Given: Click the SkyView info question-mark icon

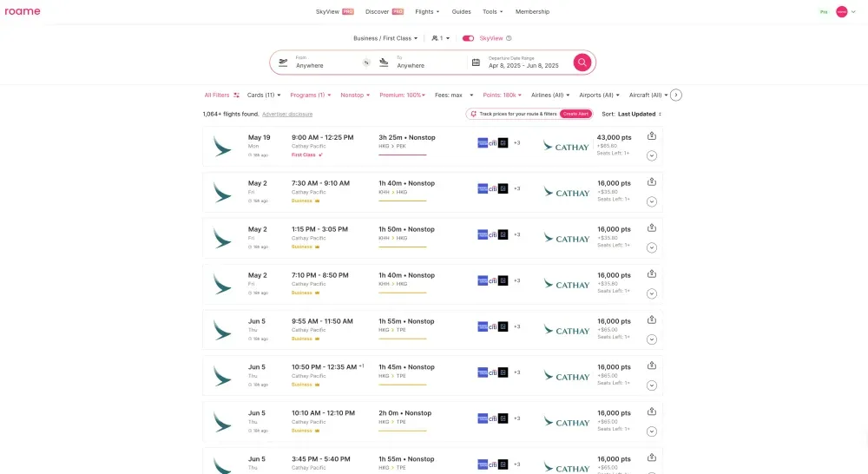Looking at the screenshot, I should (509, 38).
